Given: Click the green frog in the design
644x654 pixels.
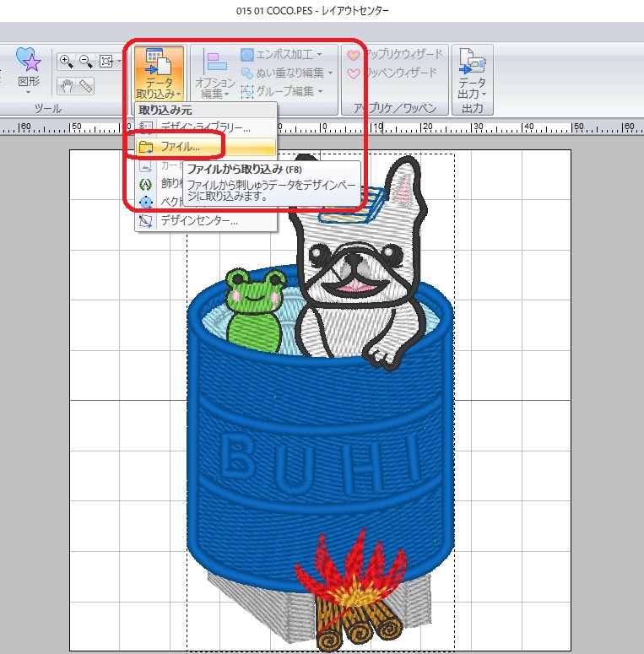Looking at the screenshot, I should 254,309.
